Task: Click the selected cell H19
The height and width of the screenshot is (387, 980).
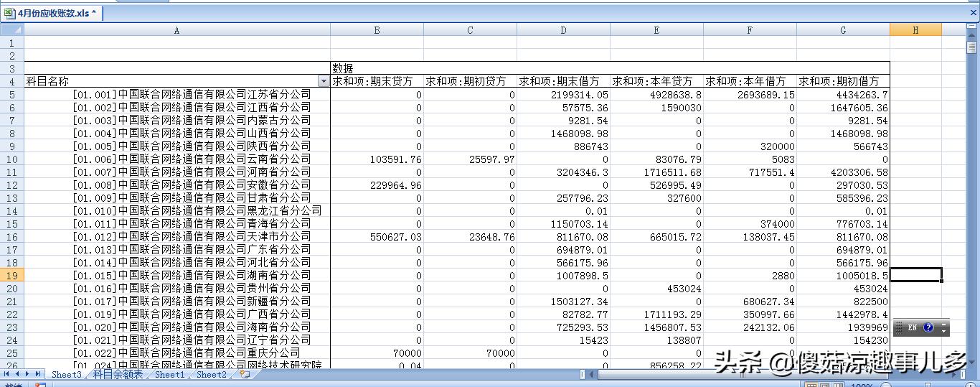Action: 915,275
